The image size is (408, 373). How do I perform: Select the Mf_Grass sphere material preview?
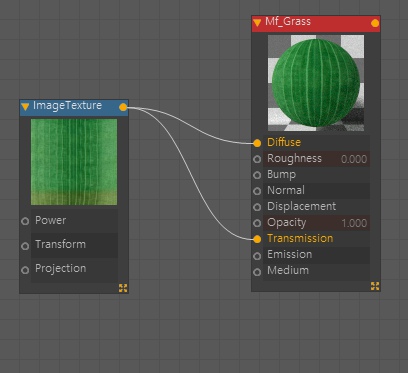pyautogui.click(x=316, y=83)
